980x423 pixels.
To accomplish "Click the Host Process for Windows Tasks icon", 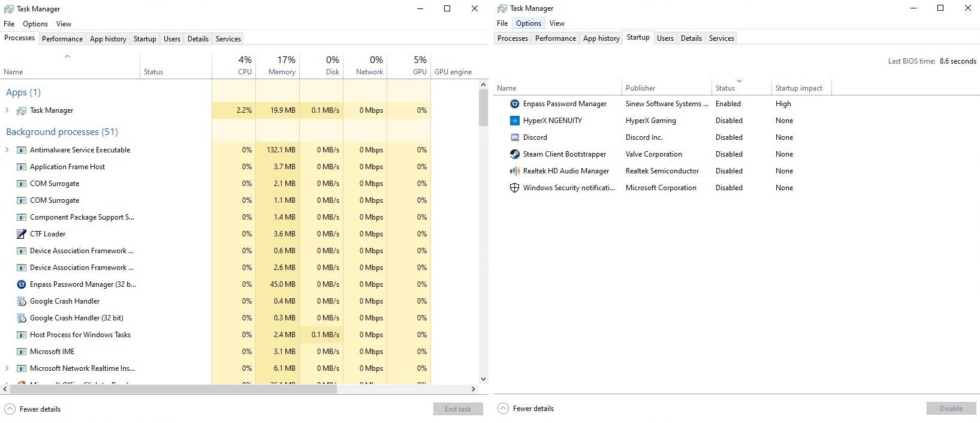I will tap(22, 335).
